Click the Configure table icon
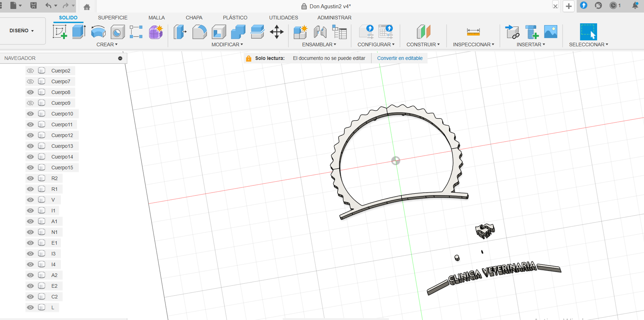 (386, 32)
